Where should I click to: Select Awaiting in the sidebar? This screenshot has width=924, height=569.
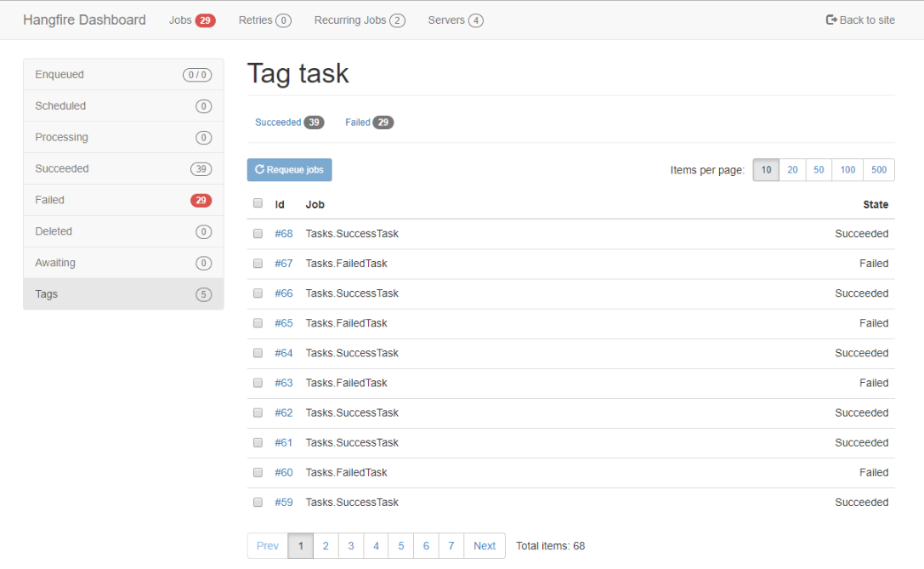tap(123, 263)
